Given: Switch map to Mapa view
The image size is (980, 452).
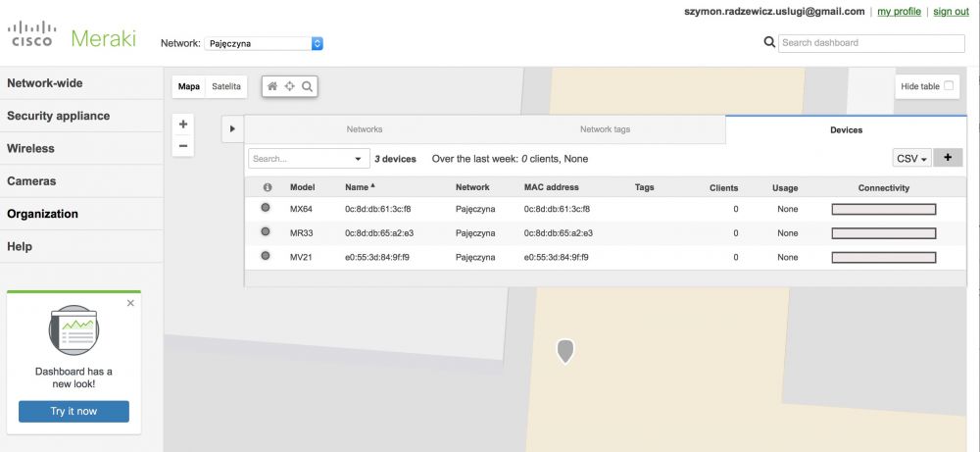Looking at the screenshot, I should [189, 86].
